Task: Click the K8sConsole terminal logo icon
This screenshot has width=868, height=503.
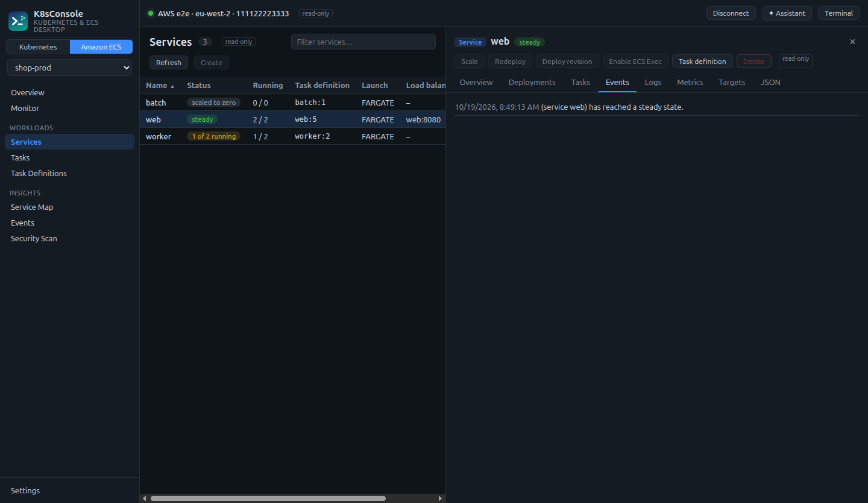Action: (x=18, y=21)
